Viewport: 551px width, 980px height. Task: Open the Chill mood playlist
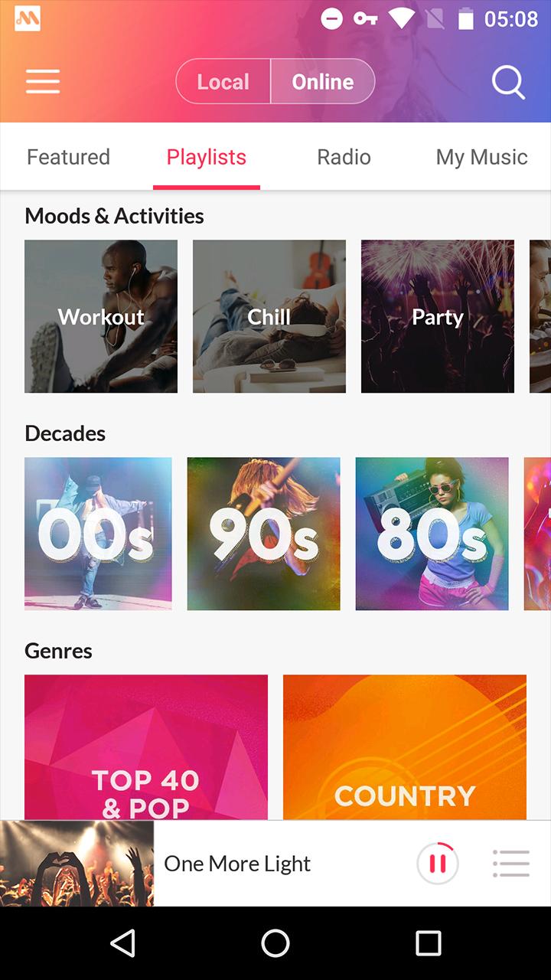point(269,316)
